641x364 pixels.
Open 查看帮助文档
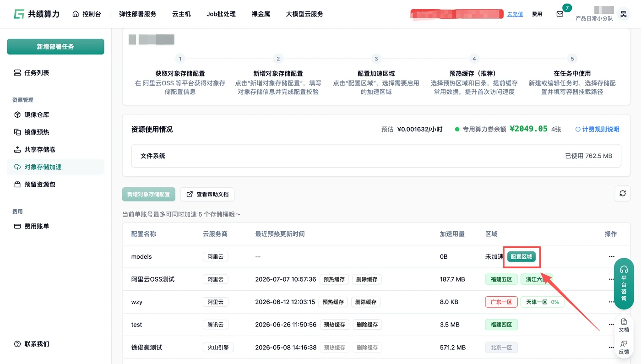pos(207,194)
